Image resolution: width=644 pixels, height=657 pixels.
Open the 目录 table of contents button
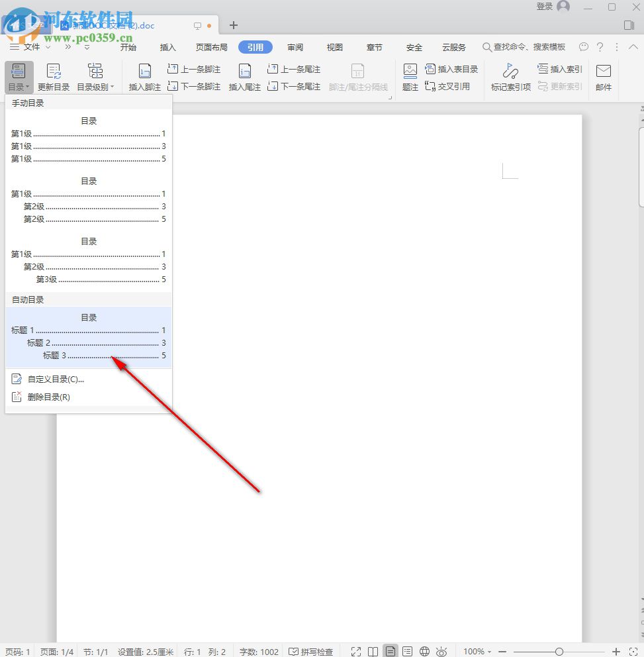tap(19, 77)
